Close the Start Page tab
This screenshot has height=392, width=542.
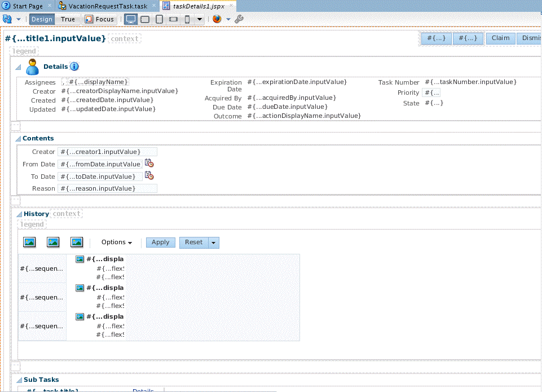pos(50,5)
